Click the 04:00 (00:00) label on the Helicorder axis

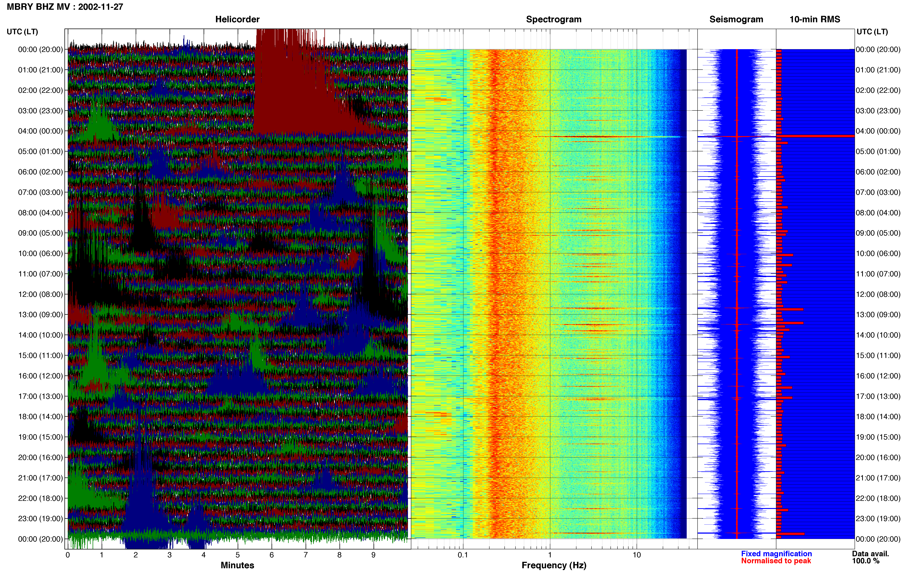coord(41,131)
